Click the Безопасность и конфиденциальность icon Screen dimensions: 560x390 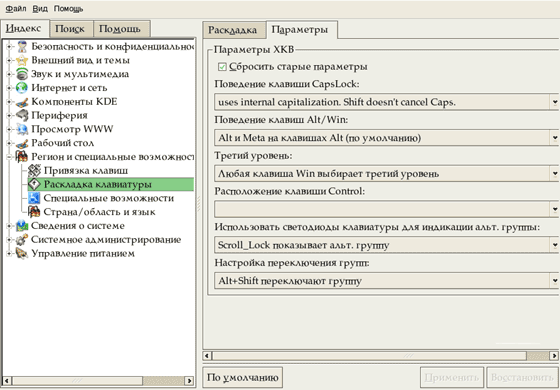tap(22, 47)
